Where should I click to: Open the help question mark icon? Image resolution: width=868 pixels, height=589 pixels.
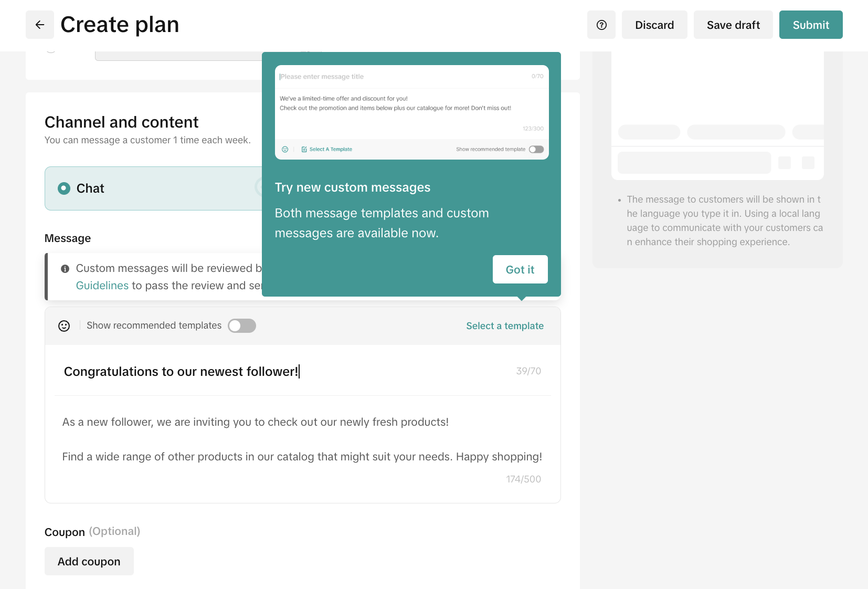[601, 25]
